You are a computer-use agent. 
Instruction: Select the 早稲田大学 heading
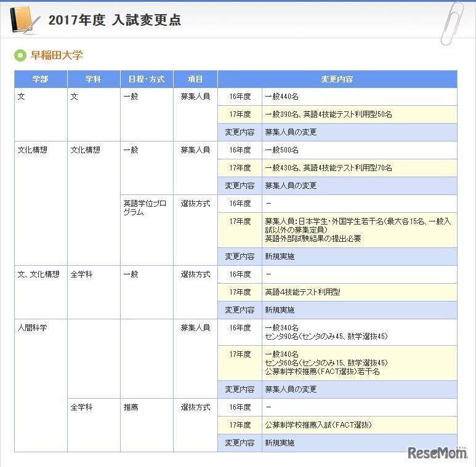pos(57,55)
